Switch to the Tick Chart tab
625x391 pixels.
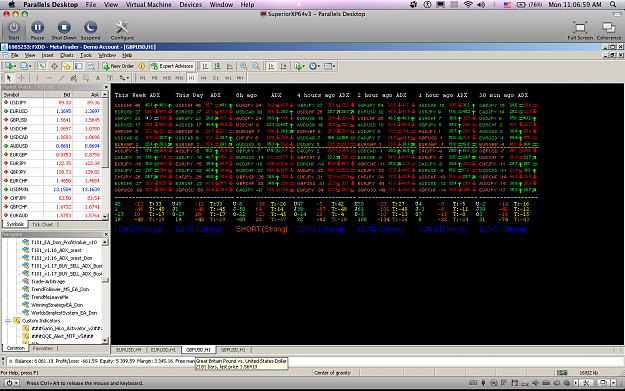click(42, 225)
